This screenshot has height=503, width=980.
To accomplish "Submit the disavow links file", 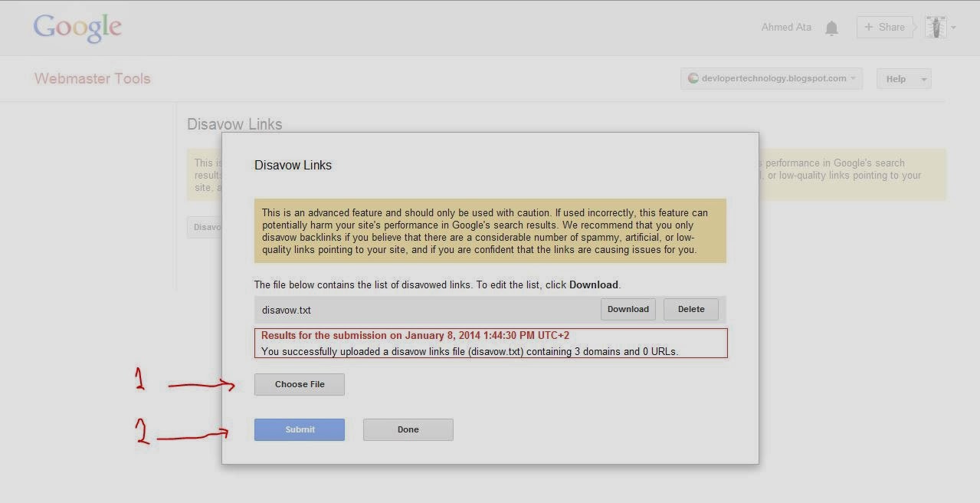I will [x=300, y=429].
